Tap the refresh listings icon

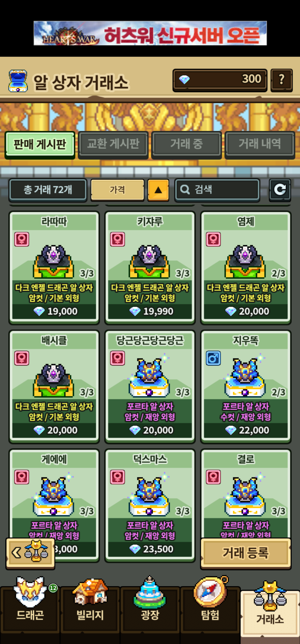pyautogui.click(x=280, y=190)
